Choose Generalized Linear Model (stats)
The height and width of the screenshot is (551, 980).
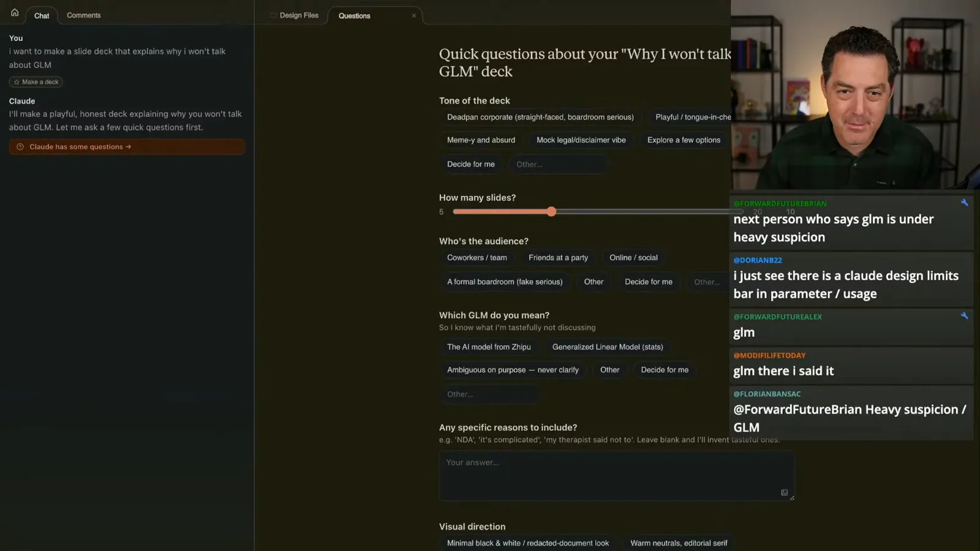pos(608,347)
